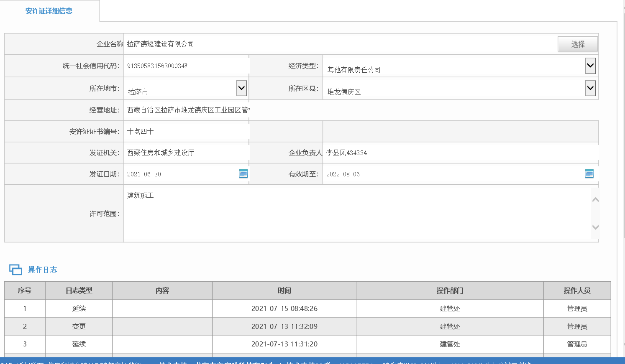
Task: Switch to the 安许证详细信息 tab
Action: [49, 11]
